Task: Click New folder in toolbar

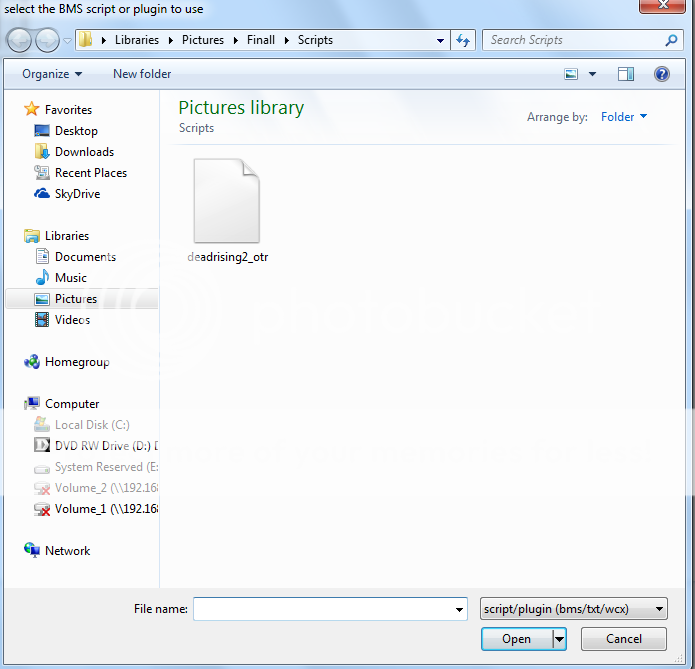Action: 142,74
